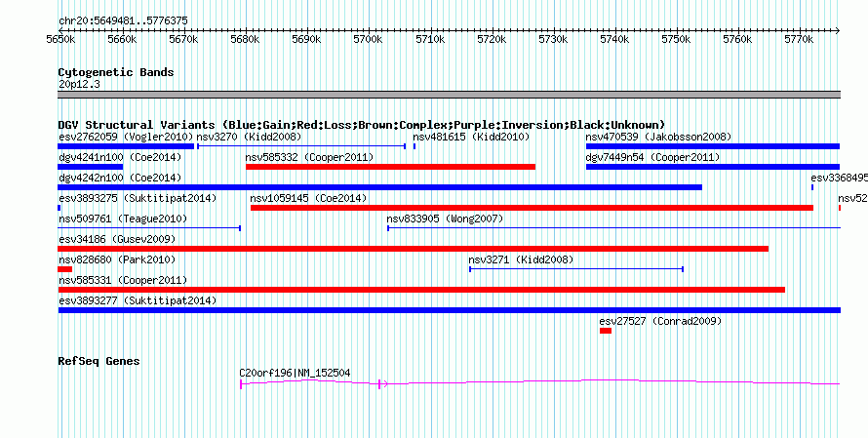Image resolution: width=868 pixels, height=438 pixels.
Task: Click the dgv7449n54 (Cooper2011) label
Action: coord(653,157)
